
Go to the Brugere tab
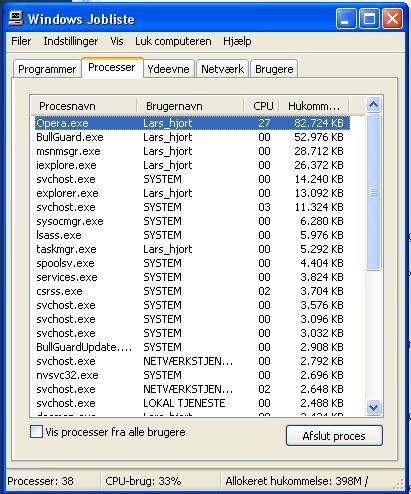[274, 69]
